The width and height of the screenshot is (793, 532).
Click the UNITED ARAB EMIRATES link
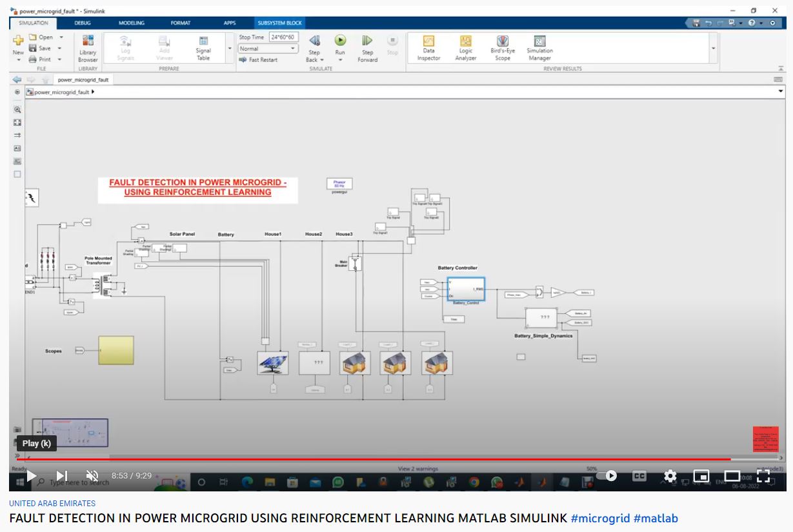(52, 503)
